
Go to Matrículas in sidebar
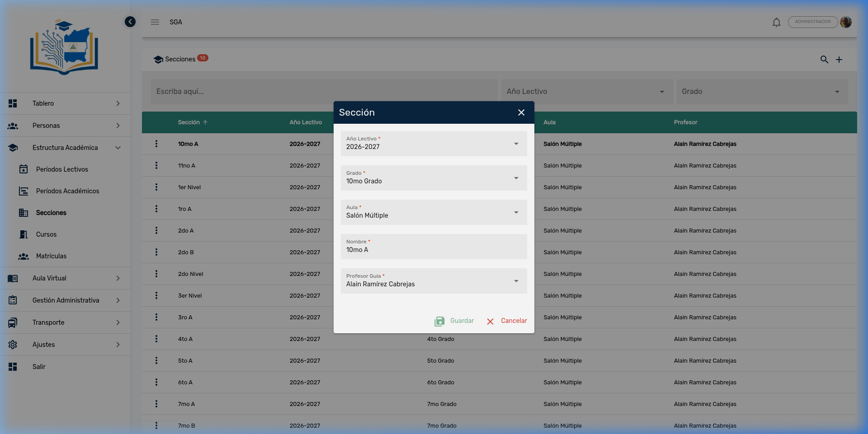click(51, 256)
